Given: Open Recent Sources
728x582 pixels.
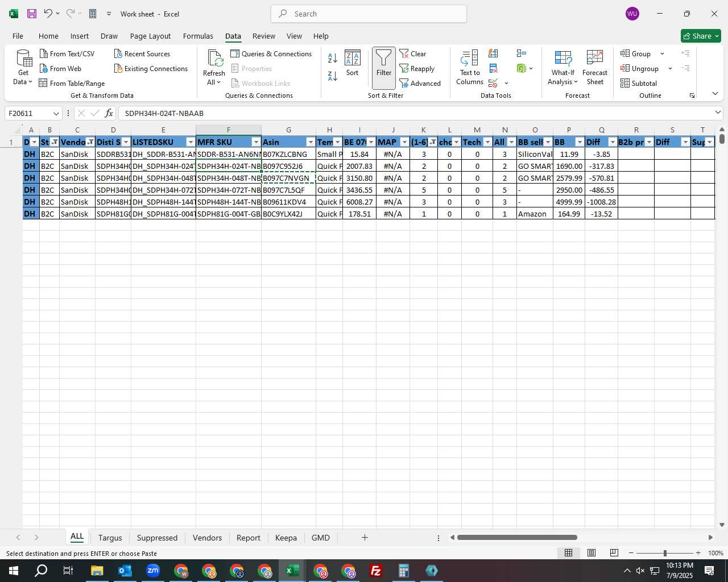Looking at the screenshot, I should [142, 53].
